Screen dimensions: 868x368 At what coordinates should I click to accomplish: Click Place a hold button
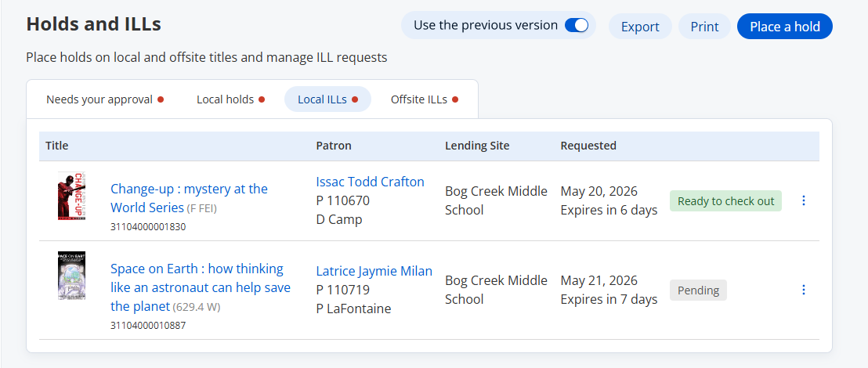(x=784, y=27)
